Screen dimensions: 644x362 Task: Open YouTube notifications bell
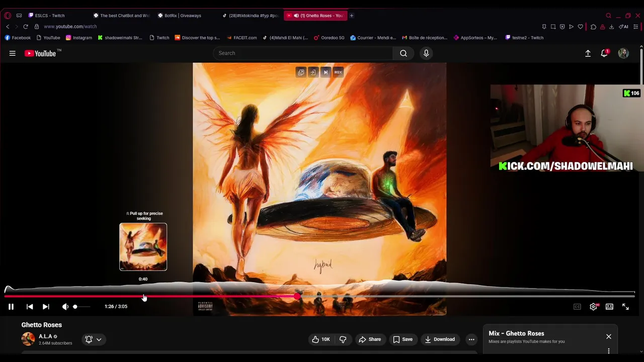pos(604,53)
